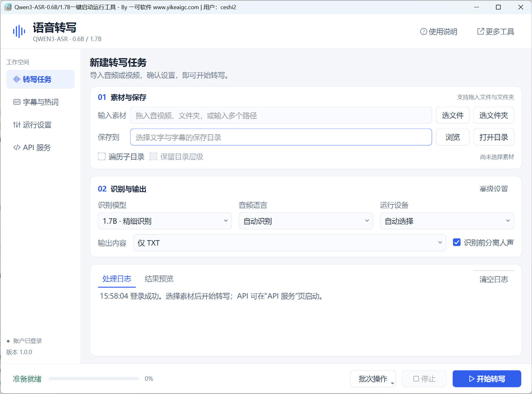
Task: Open API 服务 page in the sidebar
Action: pos(40,148)
